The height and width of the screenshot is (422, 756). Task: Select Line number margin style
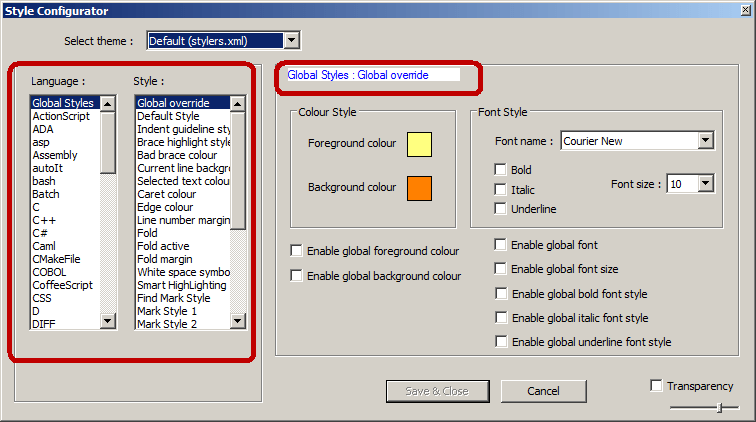pos(183,220)
